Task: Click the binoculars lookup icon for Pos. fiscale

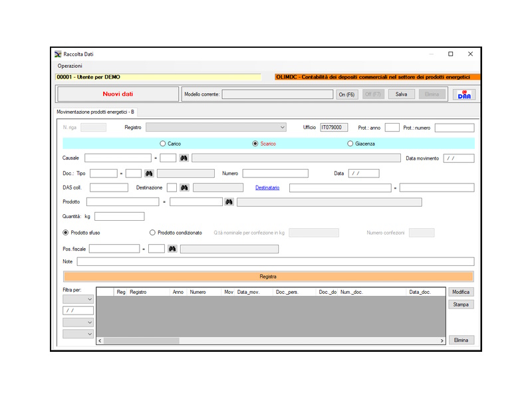Action: pyautogui.click(x=172, y=249)
